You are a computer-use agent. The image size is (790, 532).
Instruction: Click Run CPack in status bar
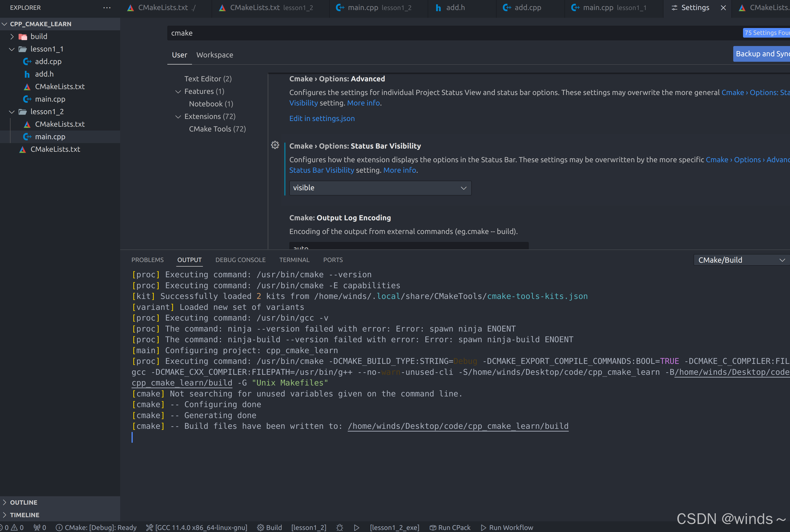[450, 527]
